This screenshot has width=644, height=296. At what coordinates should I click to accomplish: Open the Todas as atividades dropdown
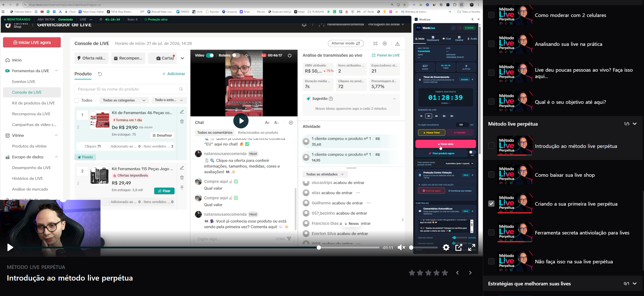pyautogui.click(x=325, y=174)
